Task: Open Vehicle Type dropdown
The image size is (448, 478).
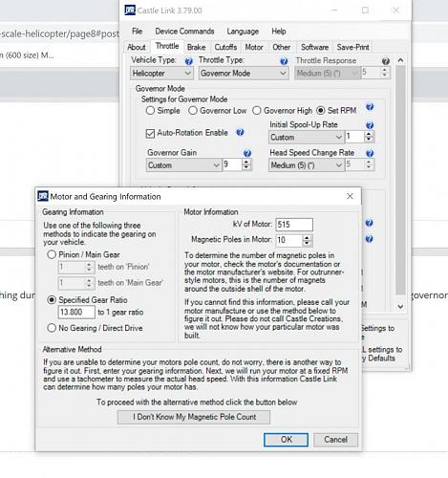Action: pos(161,74)
